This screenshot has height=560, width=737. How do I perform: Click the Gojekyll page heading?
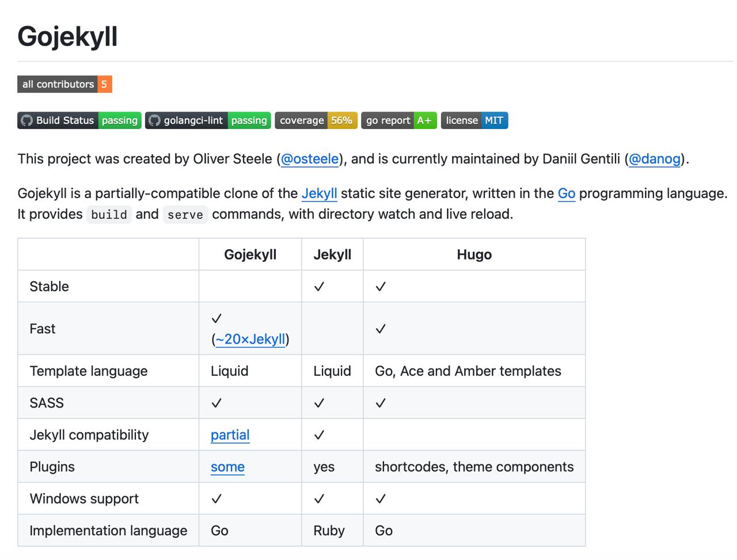pyautogui.click(x=67, y=36)
